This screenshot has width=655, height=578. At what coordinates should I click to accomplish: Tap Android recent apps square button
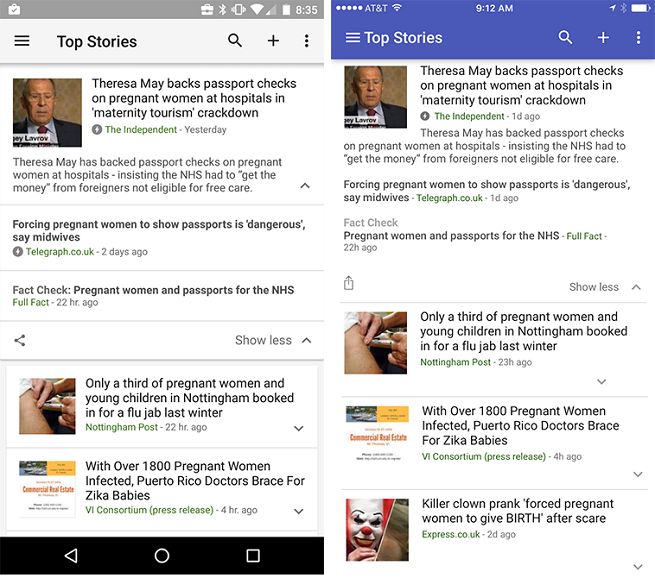253,555
